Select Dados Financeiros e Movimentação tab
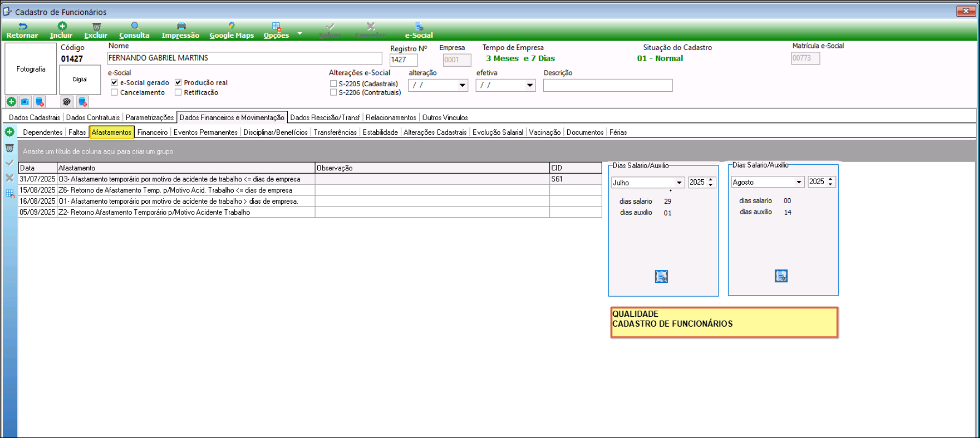The width and height of the screenshot is (980, 438). click(x=232, y=117)
